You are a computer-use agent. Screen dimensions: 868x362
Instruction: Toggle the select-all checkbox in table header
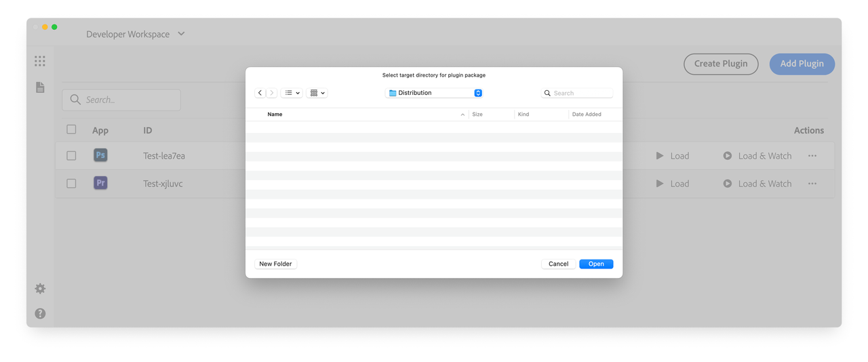click(x=71, y=129)
